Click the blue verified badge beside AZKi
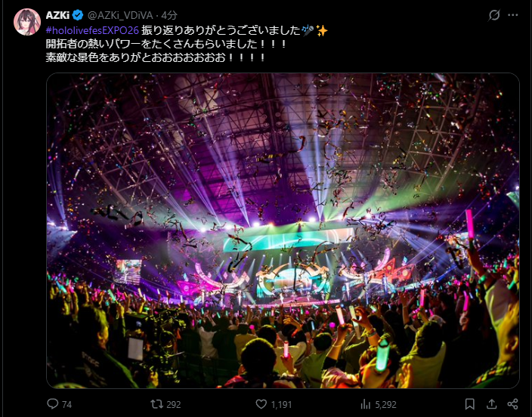The height and width of the screenshot is (417, 532). pyautogui.click(x=78, y=15)
